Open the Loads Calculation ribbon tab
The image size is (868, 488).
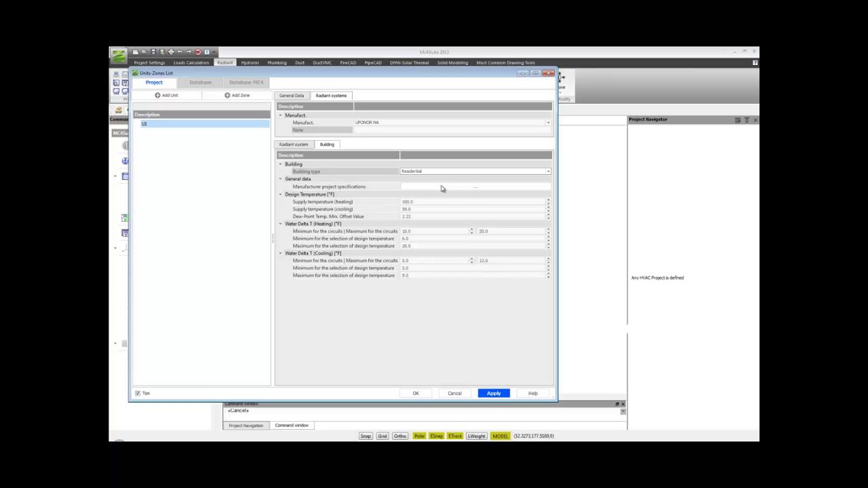(191, 62)
